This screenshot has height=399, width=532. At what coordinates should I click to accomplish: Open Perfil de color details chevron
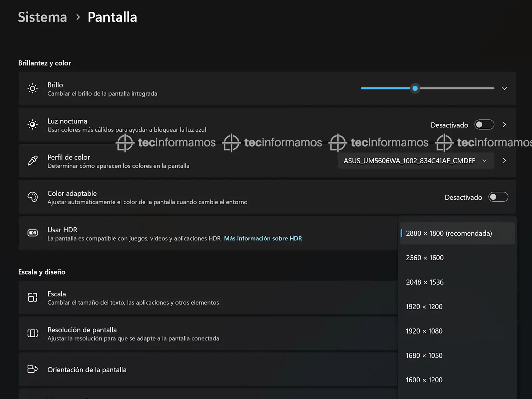(x=504, y=161)
